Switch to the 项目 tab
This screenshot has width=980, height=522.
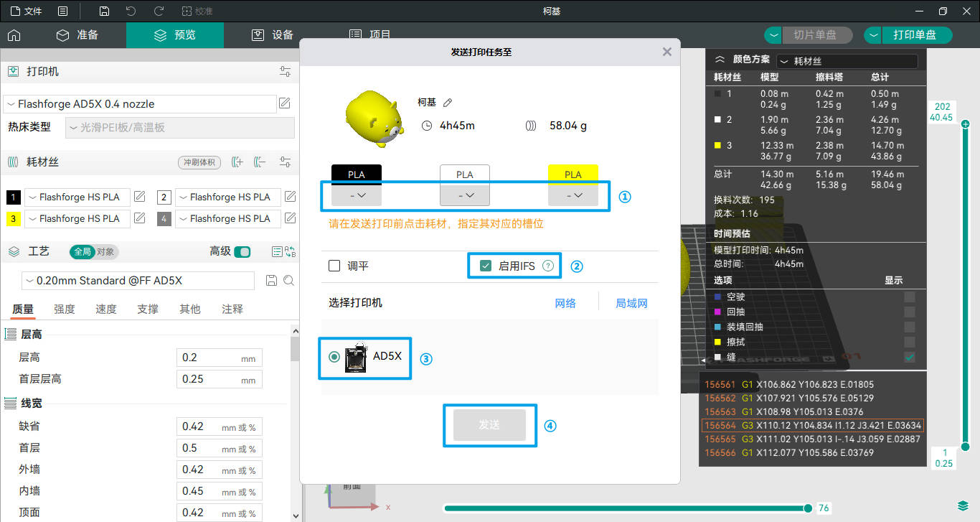pyautogui.click(x=370, y=34)
